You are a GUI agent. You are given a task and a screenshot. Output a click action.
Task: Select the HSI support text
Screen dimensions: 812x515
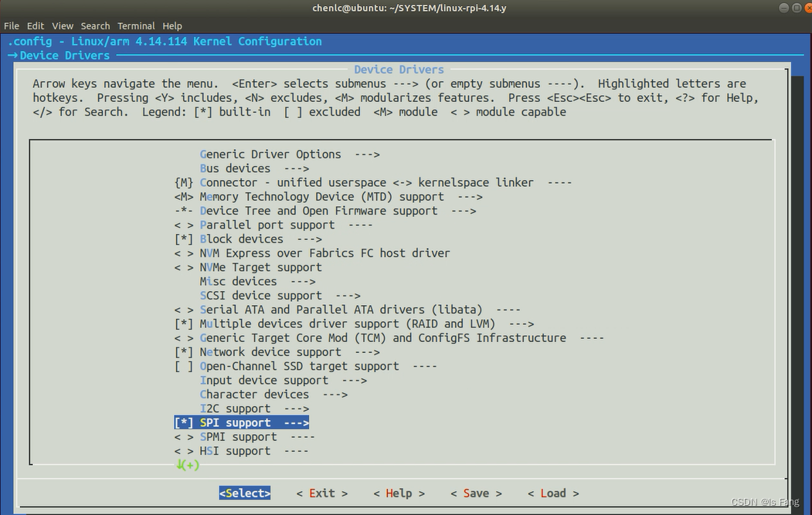(235, 452)
